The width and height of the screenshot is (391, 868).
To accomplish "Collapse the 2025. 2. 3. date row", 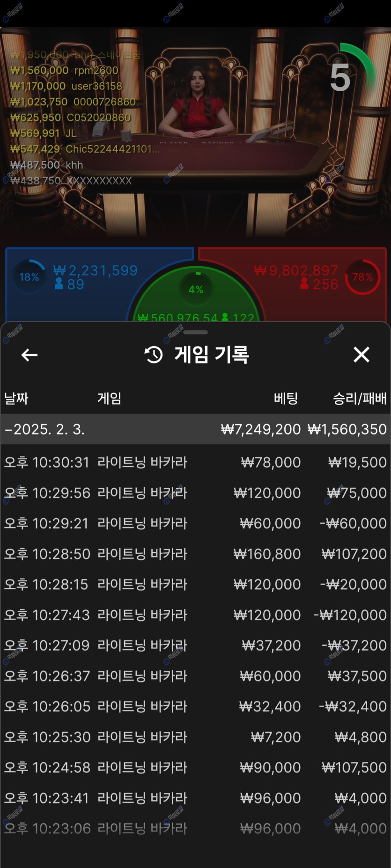I will (8, 429).
